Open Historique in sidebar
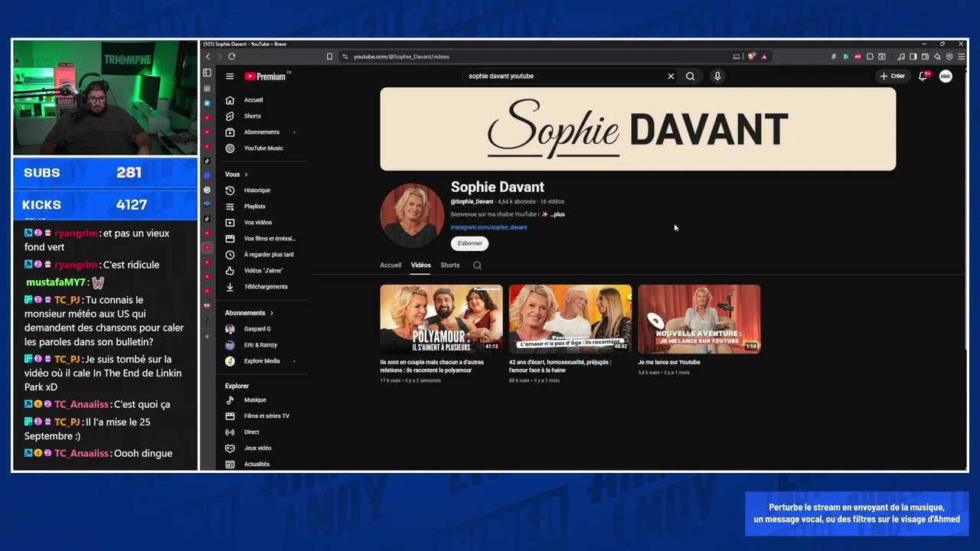Screen dimensions: 980x551 [263, 191]
